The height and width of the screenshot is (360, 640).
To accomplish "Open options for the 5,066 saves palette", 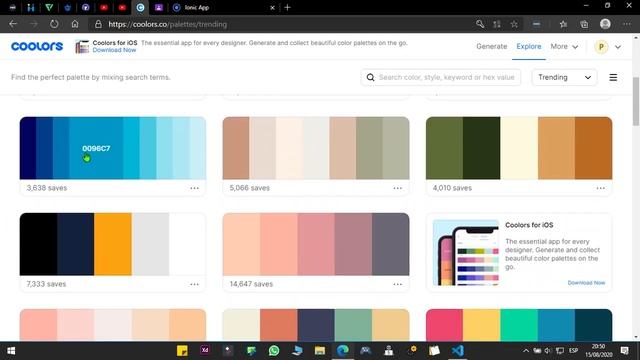I will [398, 188].
